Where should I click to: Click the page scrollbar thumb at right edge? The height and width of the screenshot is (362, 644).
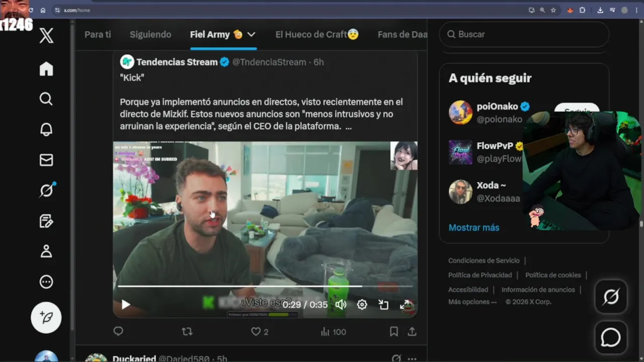[x=641, y=224]
